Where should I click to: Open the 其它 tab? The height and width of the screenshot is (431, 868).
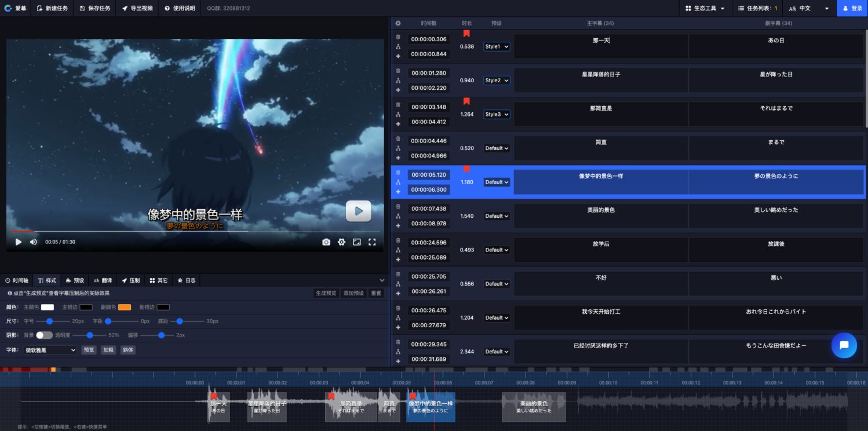159,280
